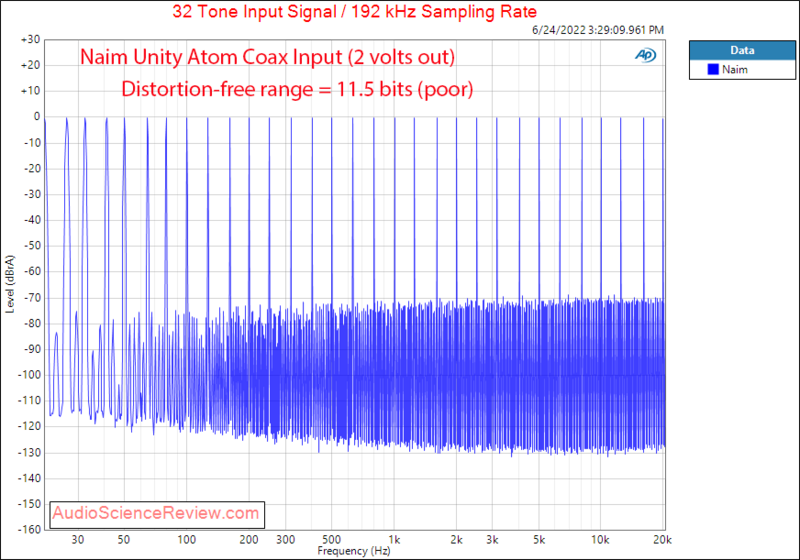
Task: Click the 500 tick label on frequency axis
Action: point(331,540)
